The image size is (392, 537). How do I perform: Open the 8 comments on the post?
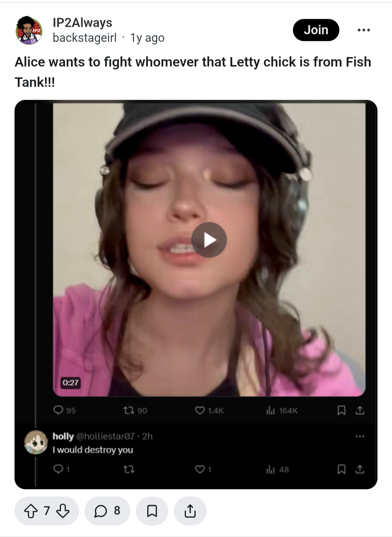107,511
